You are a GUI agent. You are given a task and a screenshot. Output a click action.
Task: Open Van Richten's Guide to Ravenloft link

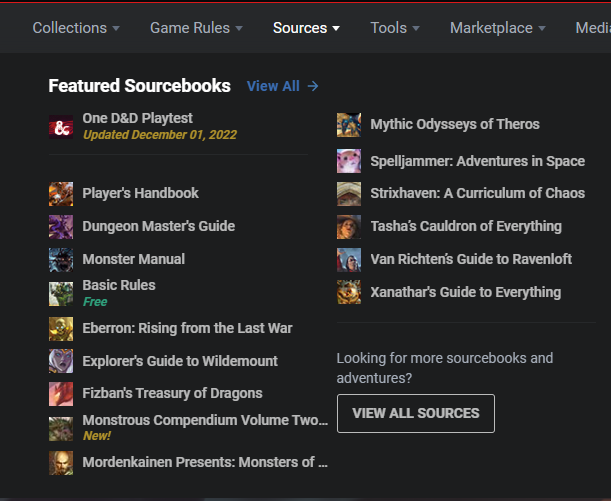point(471,259)
